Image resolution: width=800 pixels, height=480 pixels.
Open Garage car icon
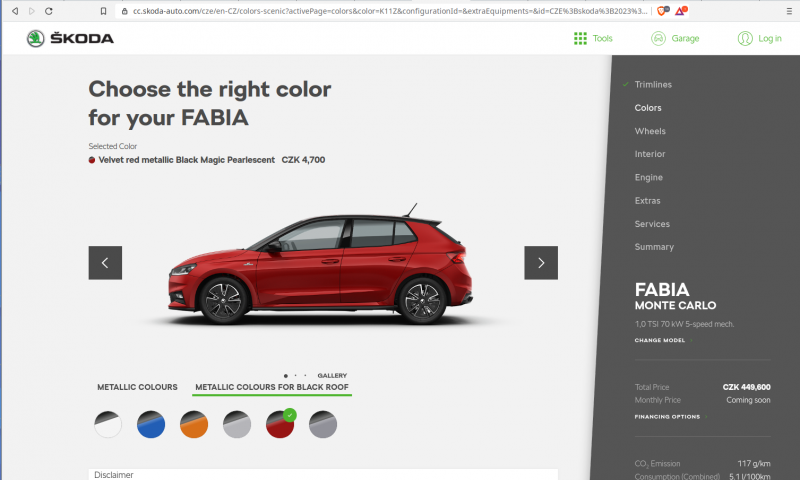click(x=658, y=38)
